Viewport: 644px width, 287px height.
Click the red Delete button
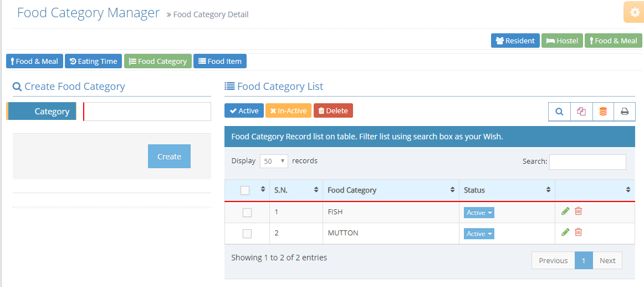pos(333,110)
